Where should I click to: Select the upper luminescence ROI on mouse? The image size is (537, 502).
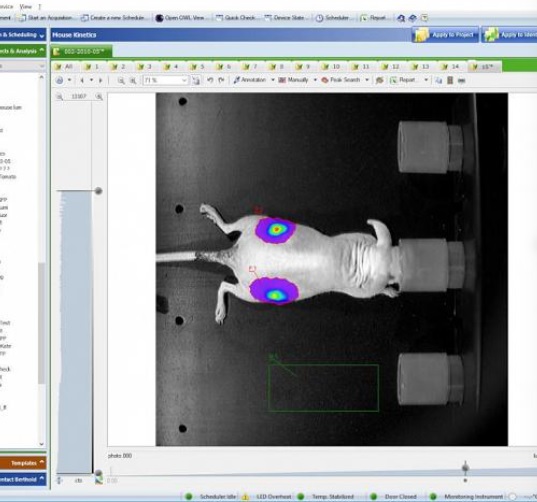(x=276, y=230)
